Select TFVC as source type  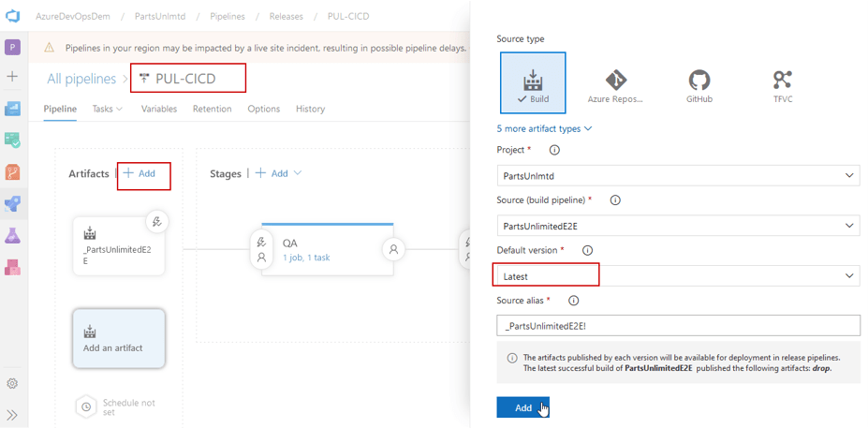782,82
